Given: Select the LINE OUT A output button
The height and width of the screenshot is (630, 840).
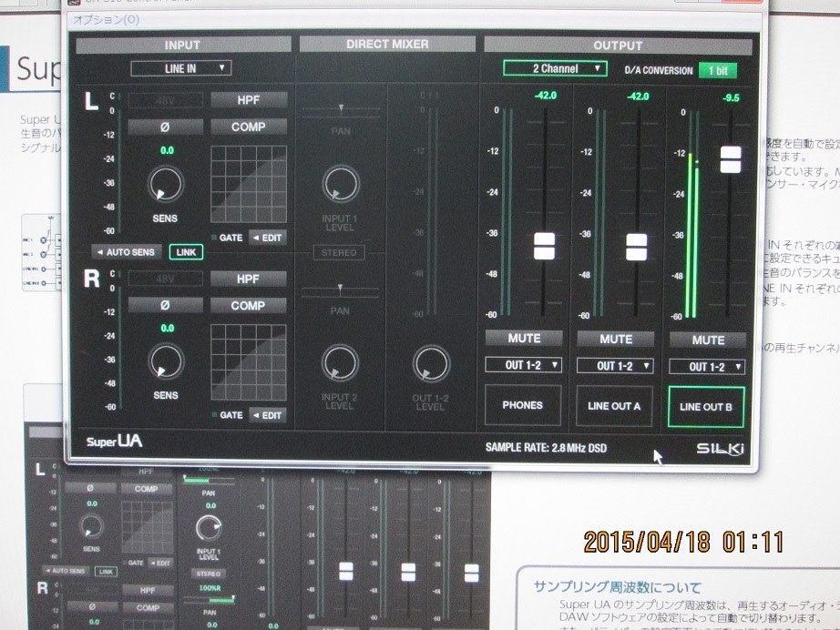Looking at the screenshot, I should point(614,406).
